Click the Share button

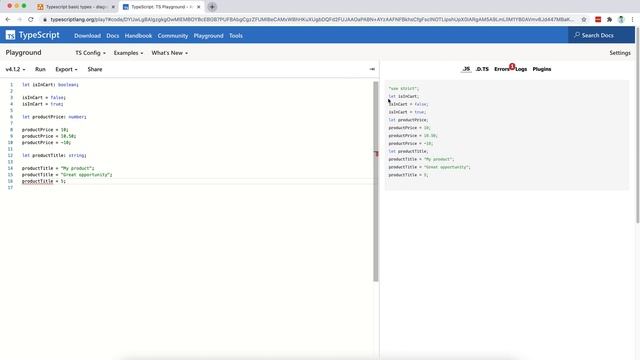[95, 69]
